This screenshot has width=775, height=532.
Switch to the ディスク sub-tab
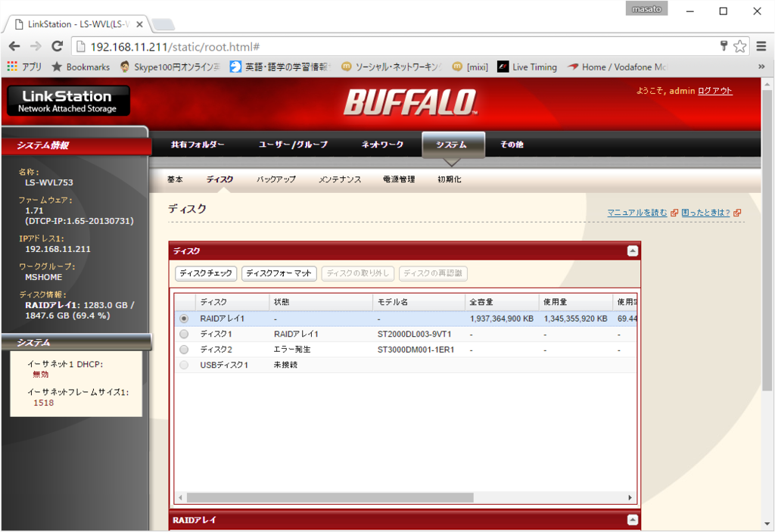[x=219, y=179]
